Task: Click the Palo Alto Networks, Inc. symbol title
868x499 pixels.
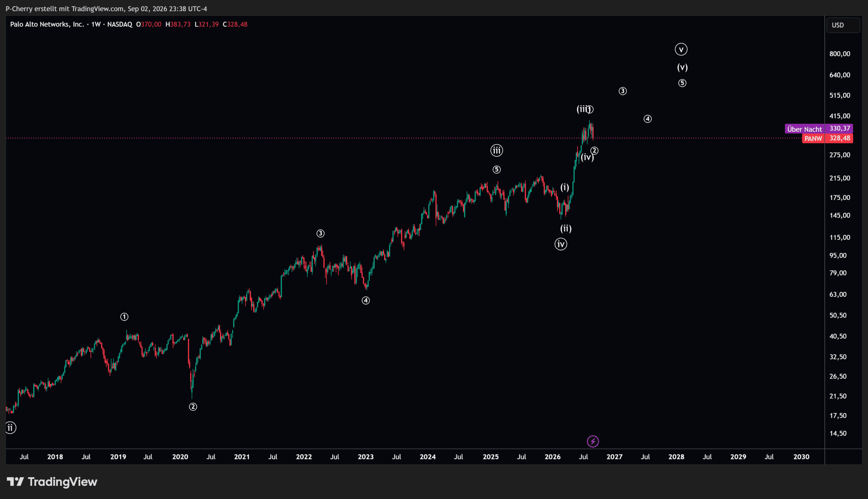Action: pyautogui.click(x=47, y=24)
